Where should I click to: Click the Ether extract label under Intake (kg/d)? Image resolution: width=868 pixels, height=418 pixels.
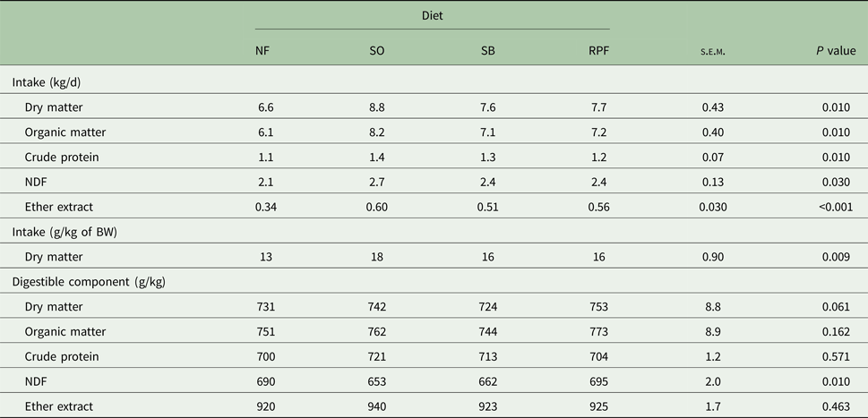(63, 208)
